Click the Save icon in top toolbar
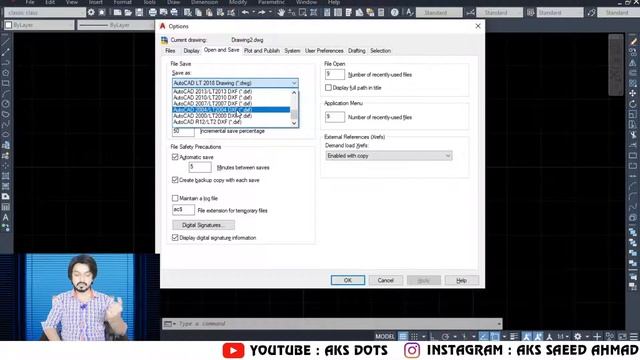 (x=139, y=13)
